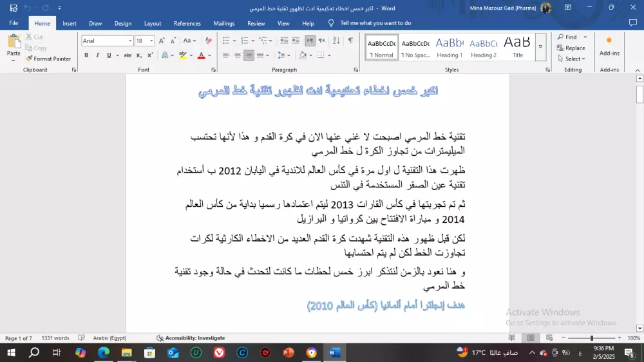Open the File tab
Image resolution: width=644 pixels, height=362 pixels.
(14, 23)
